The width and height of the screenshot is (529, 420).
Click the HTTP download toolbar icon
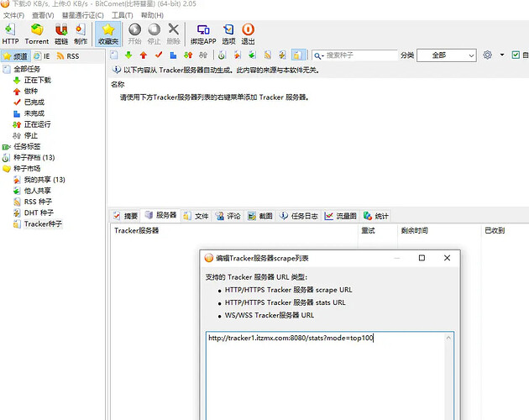10,34
